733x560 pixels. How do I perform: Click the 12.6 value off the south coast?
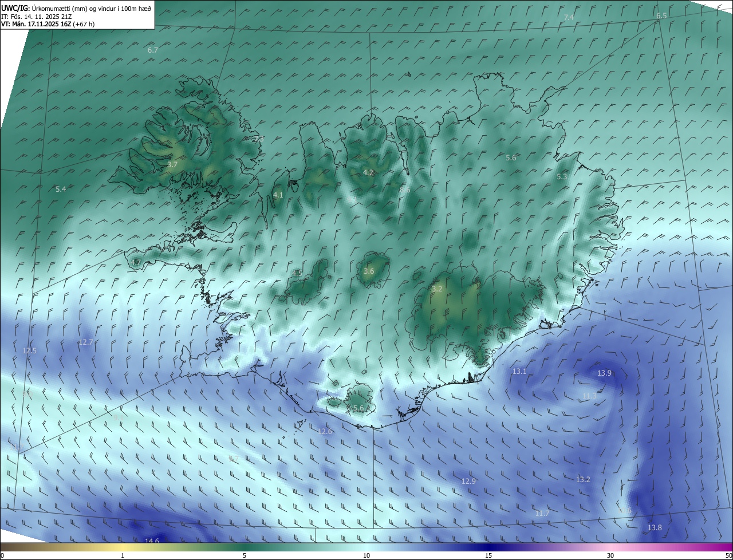click(x=325, y=431)
